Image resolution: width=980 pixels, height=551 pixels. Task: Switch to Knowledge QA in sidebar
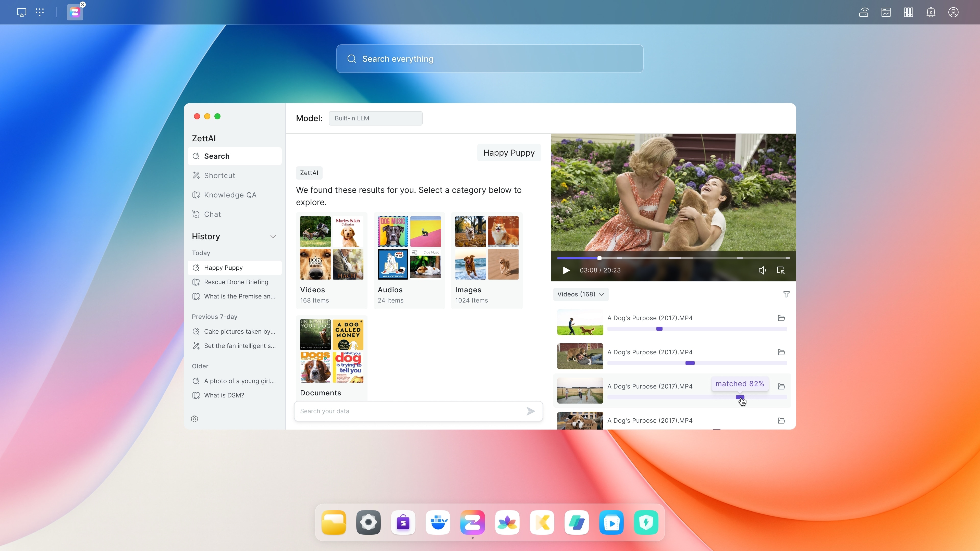230,195
